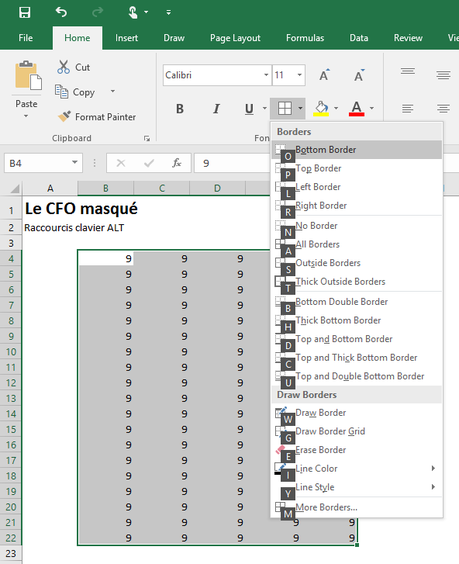Open the Page Layout ribbon tab
459x564 pixels.
(235, 38)
